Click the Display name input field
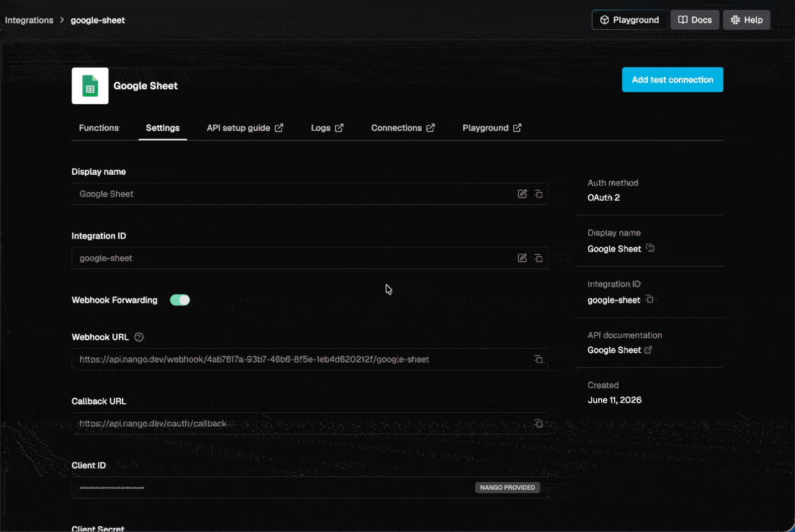795x532 pixels. [310, 194]
